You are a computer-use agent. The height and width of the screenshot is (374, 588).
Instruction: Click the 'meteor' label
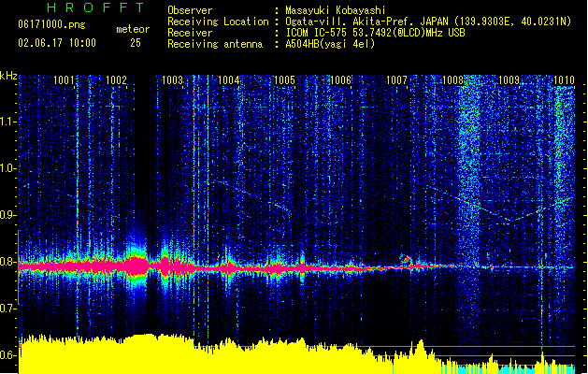pos(133,29)
